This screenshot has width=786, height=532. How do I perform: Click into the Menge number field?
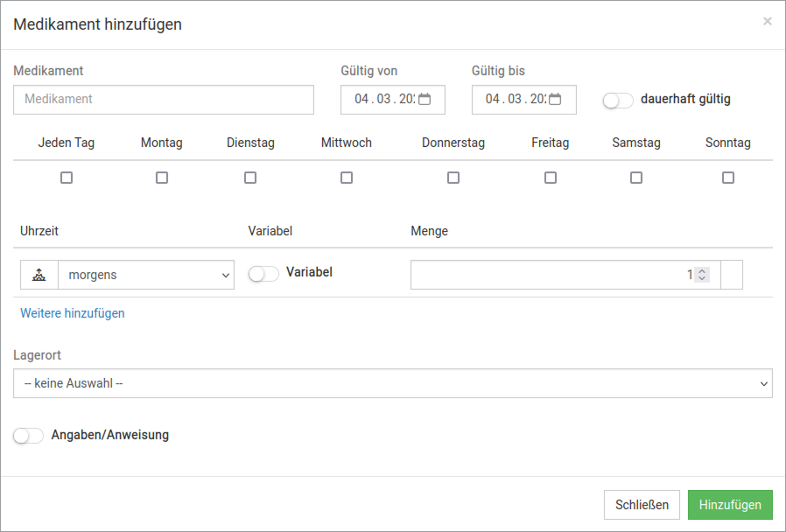(551, 275)
